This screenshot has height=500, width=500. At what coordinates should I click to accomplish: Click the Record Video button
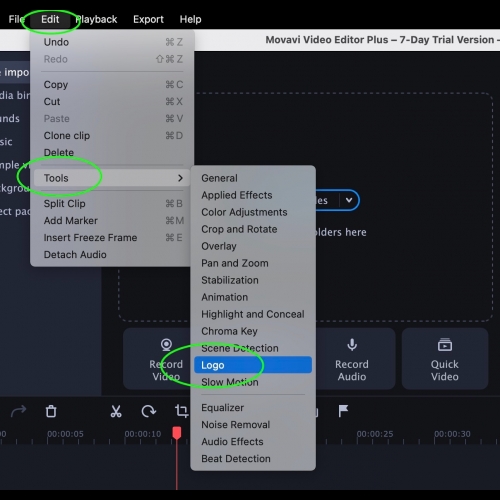(157, 359)
